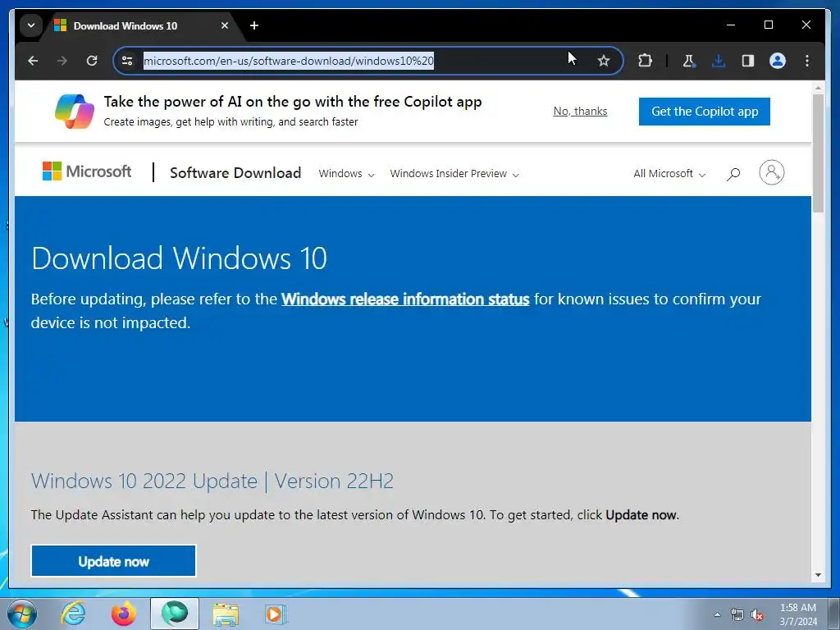This screenshot has height=630, width=840.
Task: Click the page scrollbar up arrow
Action: (818, 87)
